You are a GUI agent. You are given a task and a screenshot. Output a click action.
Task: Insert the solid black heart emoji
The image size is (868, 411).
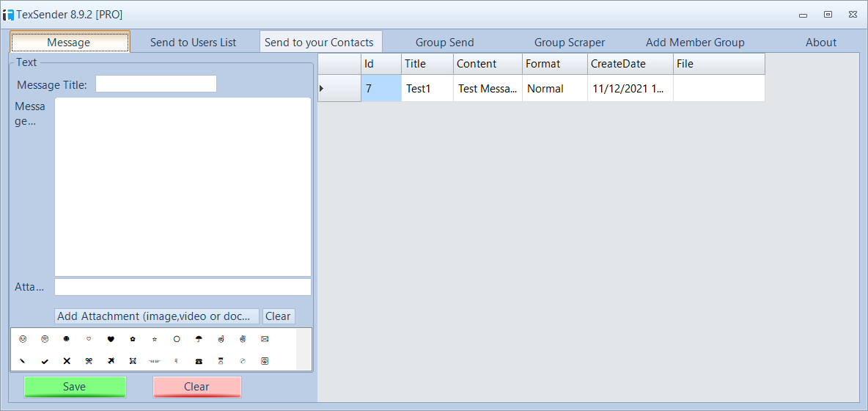point(111,338)
